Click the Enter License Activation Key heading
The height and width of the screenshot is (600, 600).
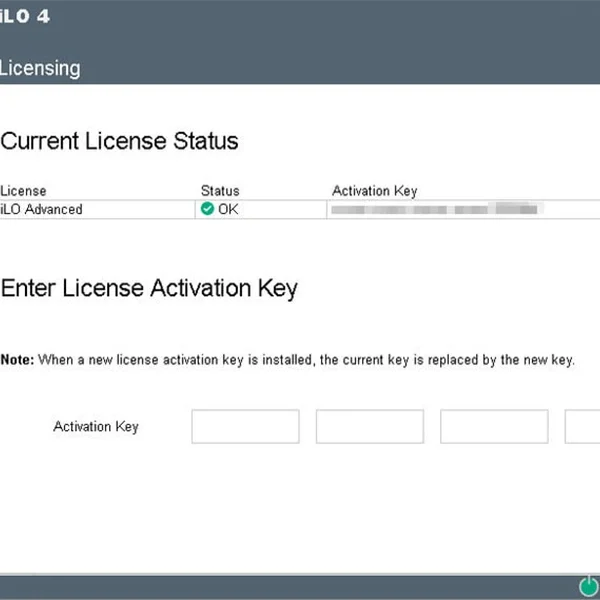pyautogui.click(x=149, y=289)
